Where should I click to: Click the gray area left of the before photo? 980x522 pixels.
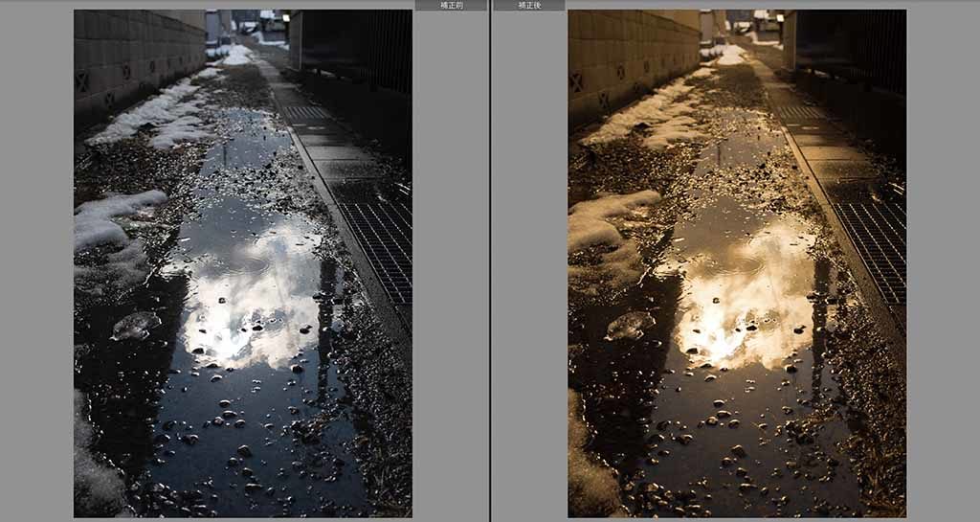36,261
